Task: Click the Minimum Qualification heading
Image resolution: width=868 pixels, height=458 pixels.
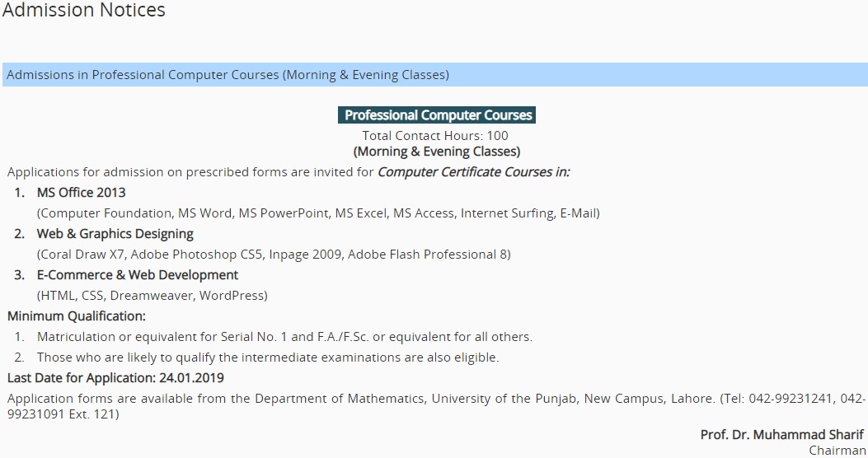Action: (x=77, y=316)
